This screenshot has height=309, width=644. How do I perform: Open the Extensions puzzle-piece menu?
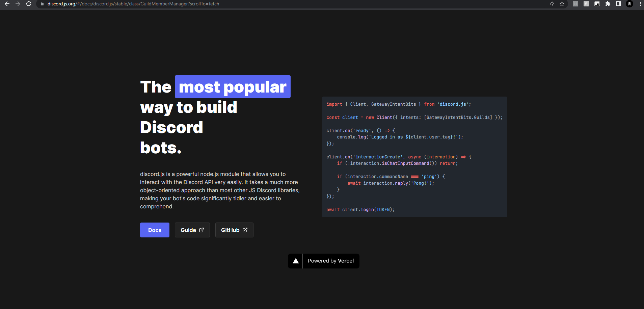tap(608, 4)
